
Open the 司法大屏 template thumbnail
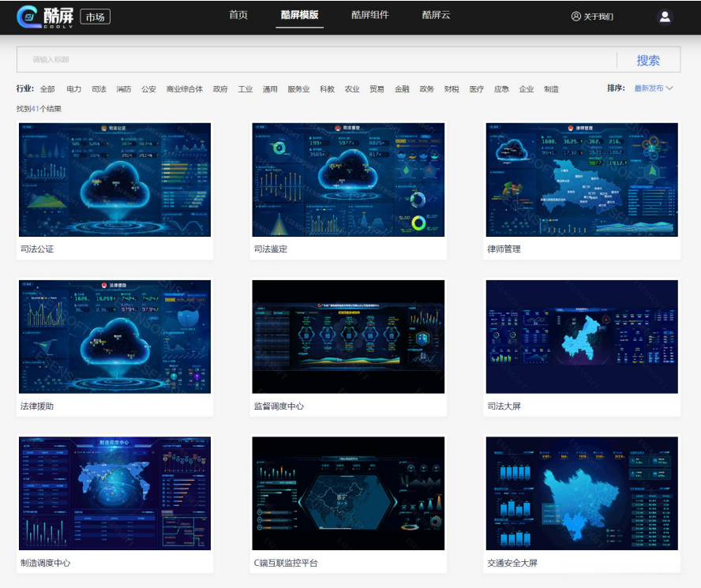click(x=582, y=337)
